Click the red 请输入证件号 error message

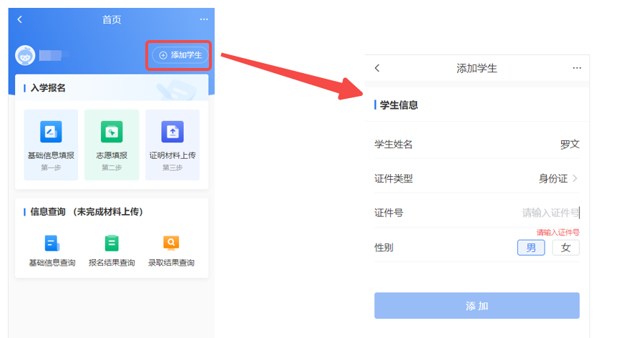tap(557, 232)
